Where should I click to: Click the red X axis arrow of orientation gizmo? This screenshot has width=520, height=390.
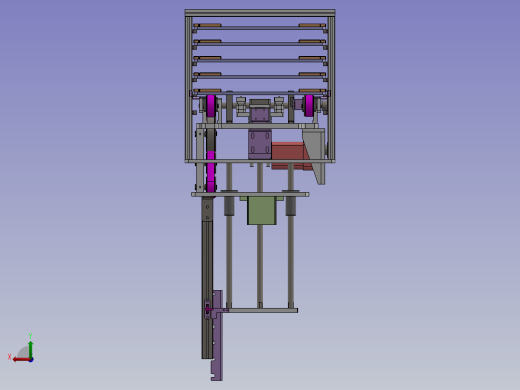pyautogui.click(x=21, y=360)
